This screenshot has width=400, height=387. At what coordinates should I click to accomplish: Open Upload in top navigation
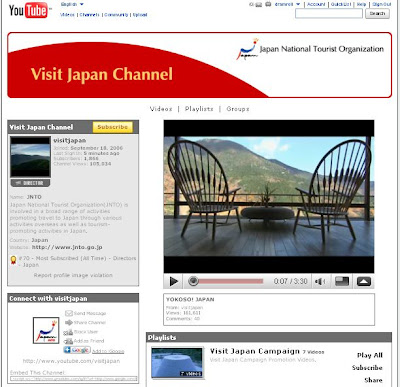click(x=140, y=15)
